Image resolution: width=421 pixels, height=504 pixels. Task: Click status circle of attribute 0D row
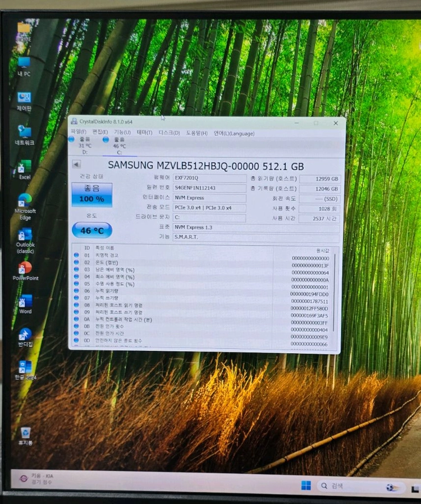(x=76, y=340)
